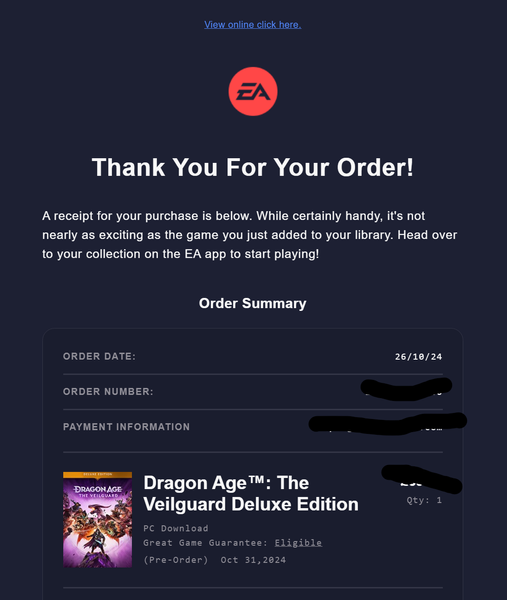Image resolution: width=507 pixels, height=600 pixels.
Task: Click the 'ORDER NUMBER:' label
Action: [108, 391]
